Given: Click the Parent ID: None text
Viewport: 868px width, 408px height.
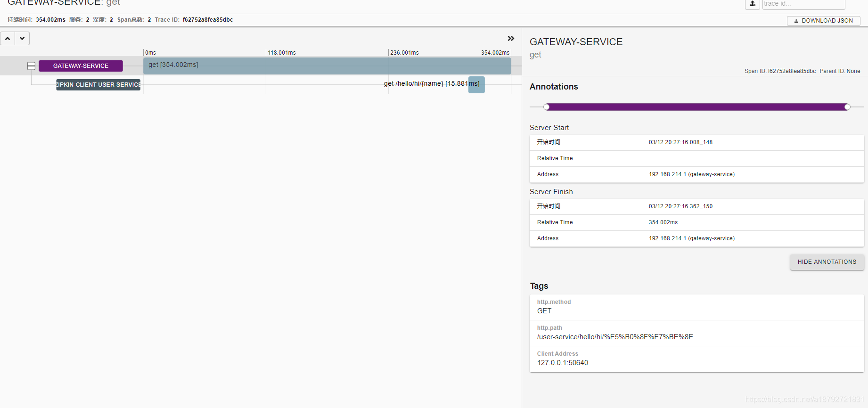Looking at the screenshot, I should click(x=840, y=71).
